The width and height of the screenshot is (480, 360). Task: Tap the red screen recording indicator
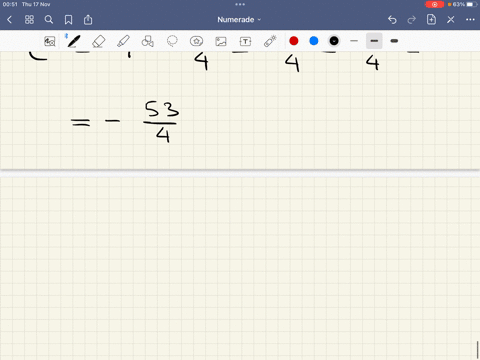[435, 4]
